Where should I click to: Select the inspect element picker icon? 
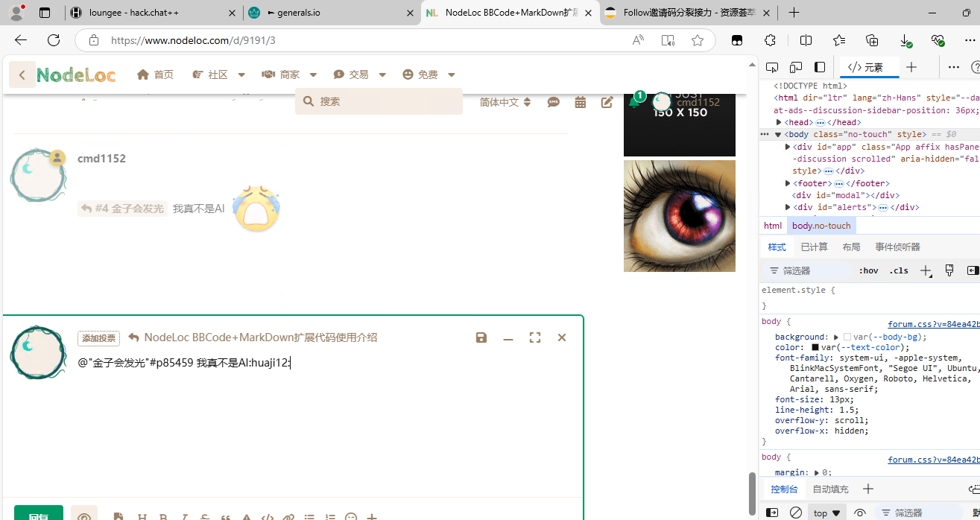[x=772, y=67]
